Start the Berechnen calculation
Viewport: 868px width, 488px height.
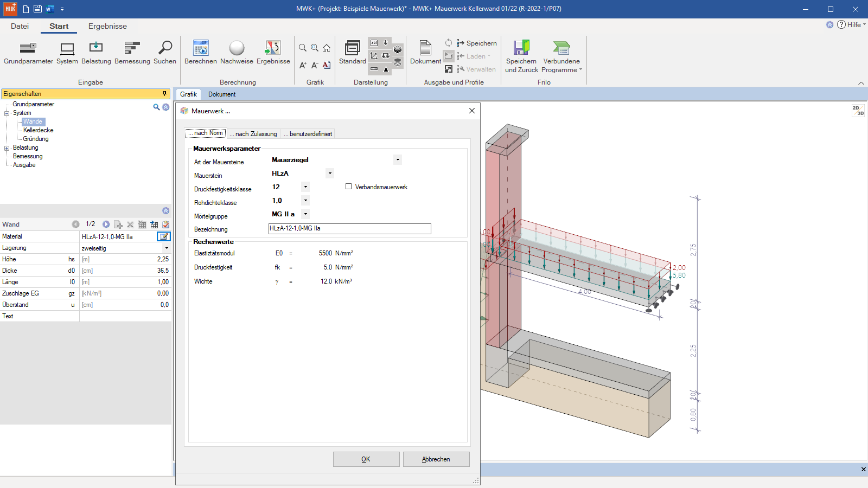[201, 53]
